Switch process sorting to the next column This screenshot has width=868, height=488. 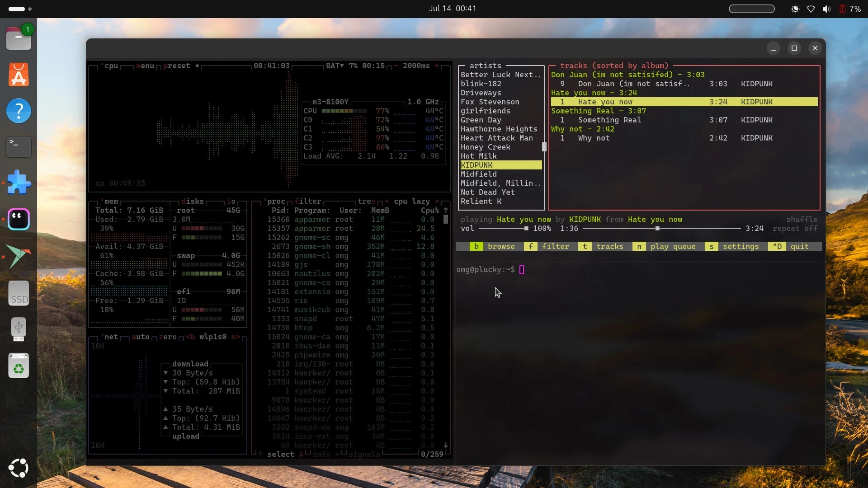pyautogui.click(x=437, y=202)
